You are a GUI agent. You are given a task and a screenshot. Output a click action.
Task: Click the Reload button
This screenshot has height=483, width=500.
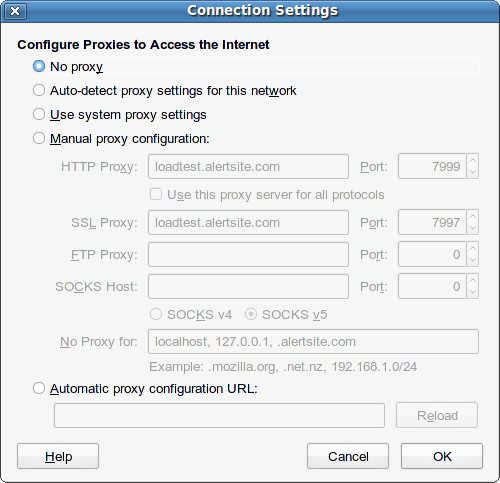437,415
